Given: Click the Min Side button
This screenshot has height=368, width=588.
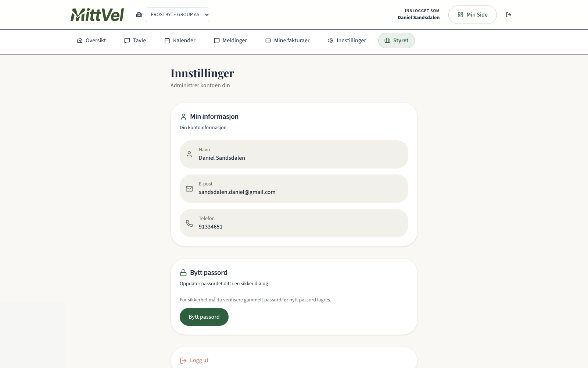Looking at the screenshot, I should pyautogui.click(x=472, y=15).
